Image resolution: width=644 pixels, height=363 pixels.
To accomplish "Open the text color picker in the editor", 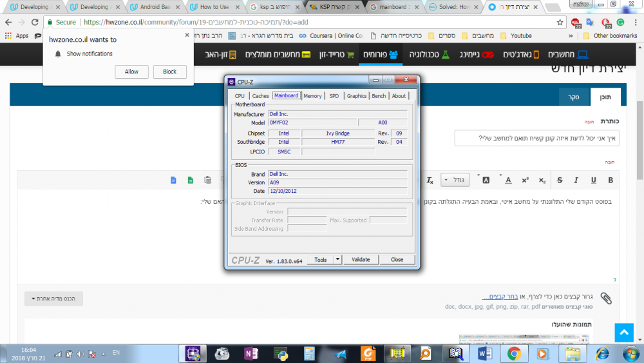I will point(507,180).
